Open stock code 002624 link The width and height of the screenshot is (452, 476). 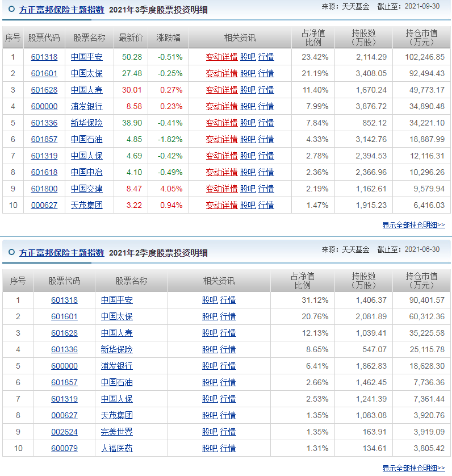64,432
